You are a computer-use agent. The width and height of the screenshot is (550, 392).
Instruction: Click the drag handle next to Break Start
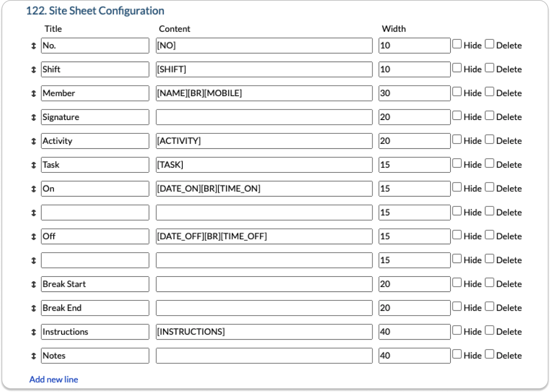[x=34, y=285]
